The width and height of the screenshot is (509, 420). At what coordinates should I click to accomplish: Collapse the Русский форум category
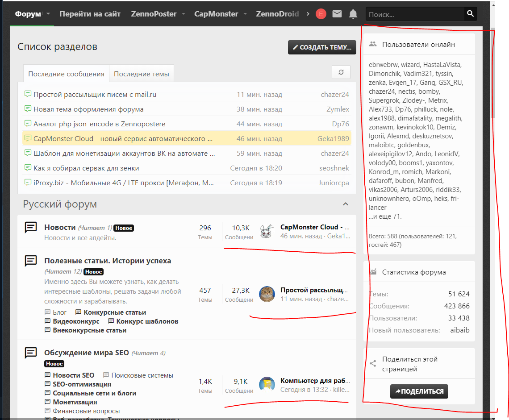tap(346, 204)
